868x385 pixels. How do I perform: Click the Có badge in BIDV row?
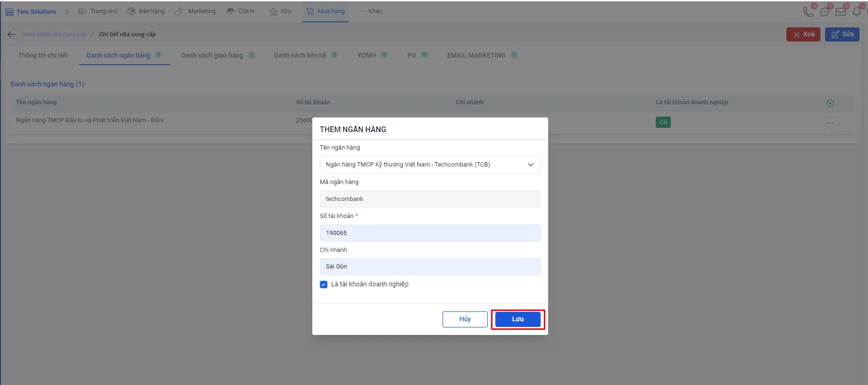click(663, 122)
